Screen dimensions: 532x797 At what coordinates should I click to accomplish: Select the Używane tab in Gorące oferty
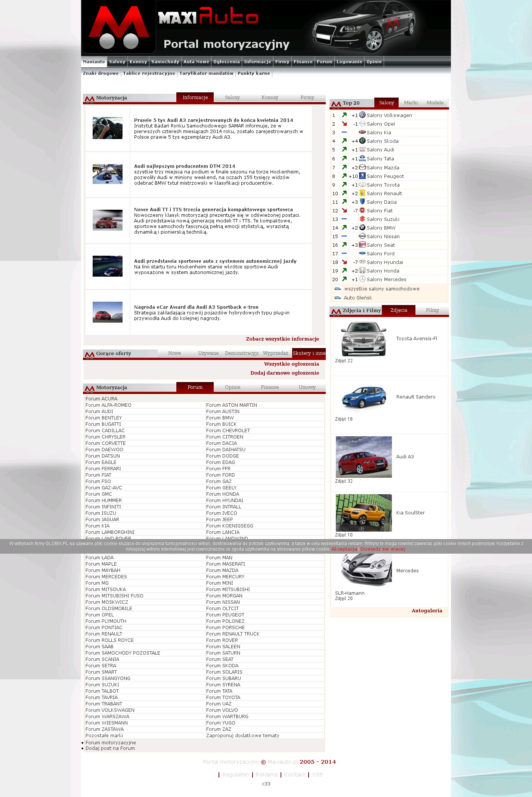pyautogui.click(x=208, y=353)
